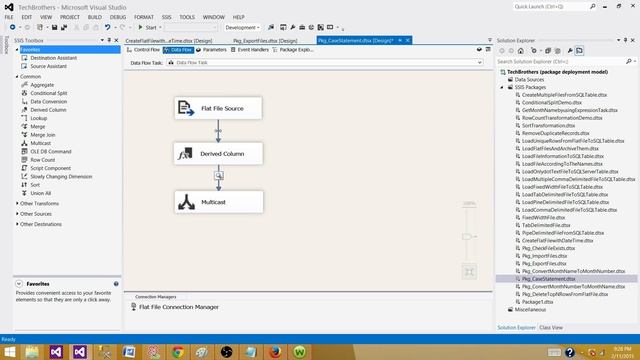
Task: Open Firefox from the Windows taskbar
Action: coord(276,352)
